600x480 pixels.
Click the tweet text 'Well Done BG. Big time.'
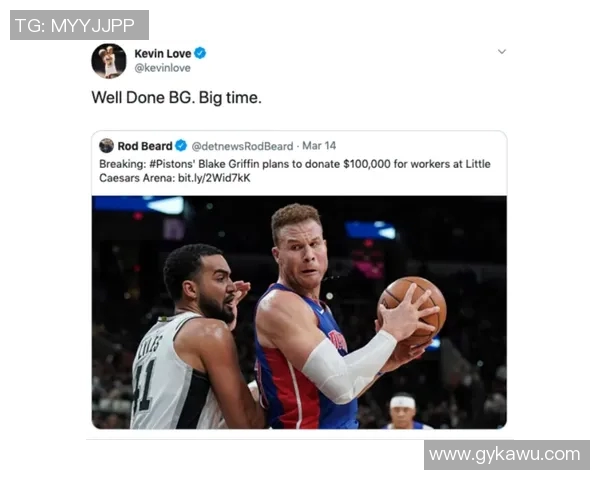click(x=176, y=98)
